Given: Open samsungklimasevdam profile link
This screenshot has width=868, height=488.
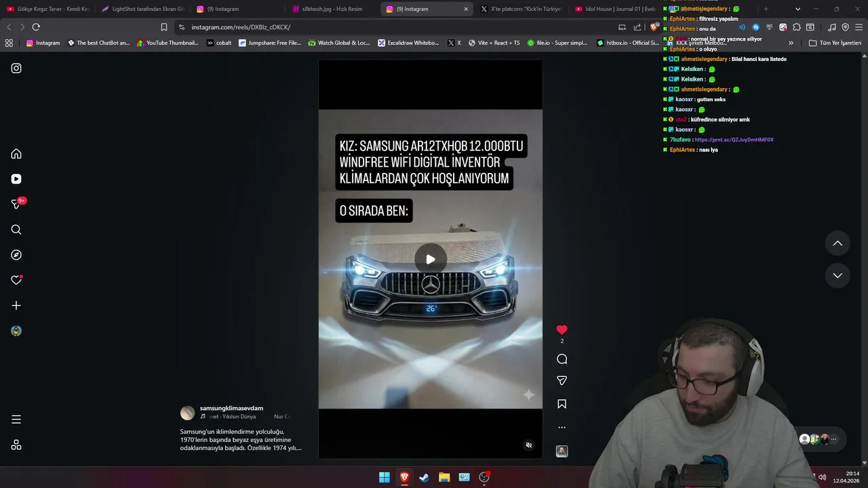Looking at the screenshot, I should (231, 409).
